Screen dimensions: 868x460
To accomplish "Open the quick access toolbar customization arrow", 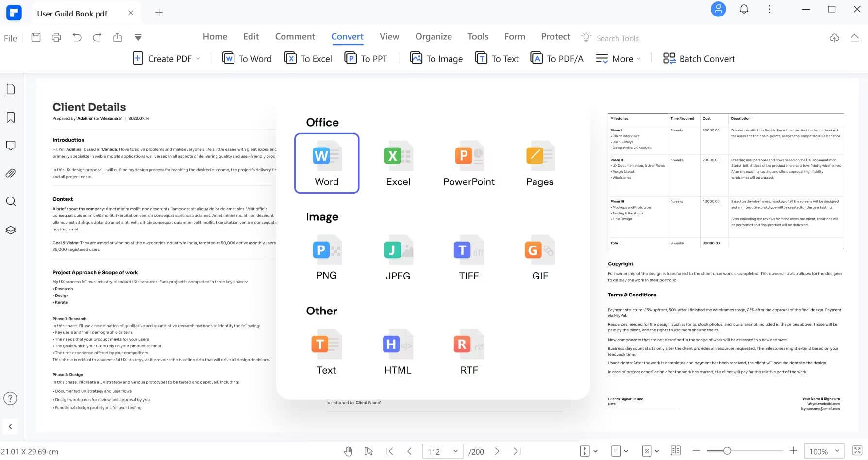I will click(138, 37).
